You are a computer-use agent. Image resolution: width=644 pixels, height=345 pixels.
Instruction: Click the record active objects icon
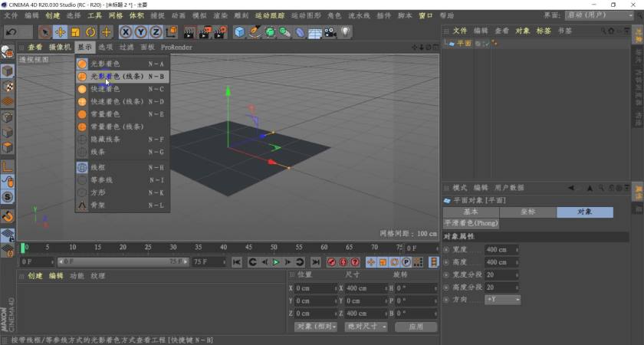[x=332, y=262]
